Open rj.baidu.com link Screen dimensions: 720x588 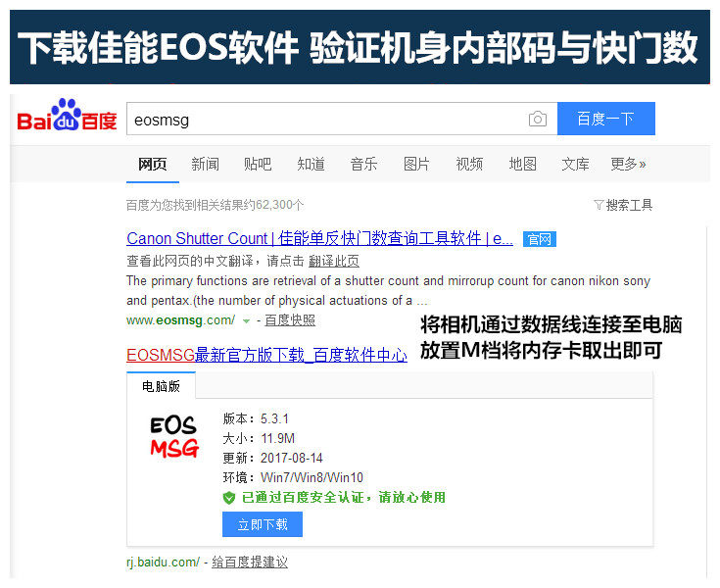(164, 562)
